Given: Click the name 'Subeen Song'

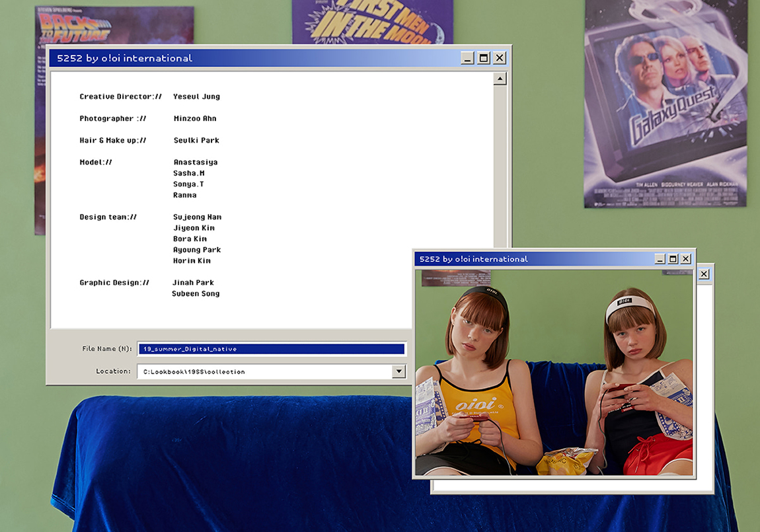Looking at the screenshot, I should pos(196,293).
